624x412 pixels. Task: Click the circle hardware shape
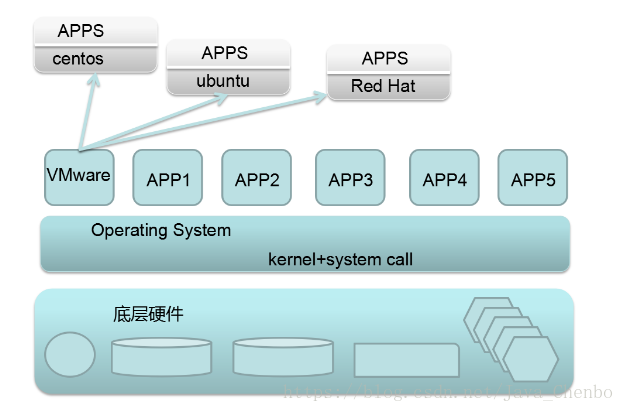(x=70, y=355)
